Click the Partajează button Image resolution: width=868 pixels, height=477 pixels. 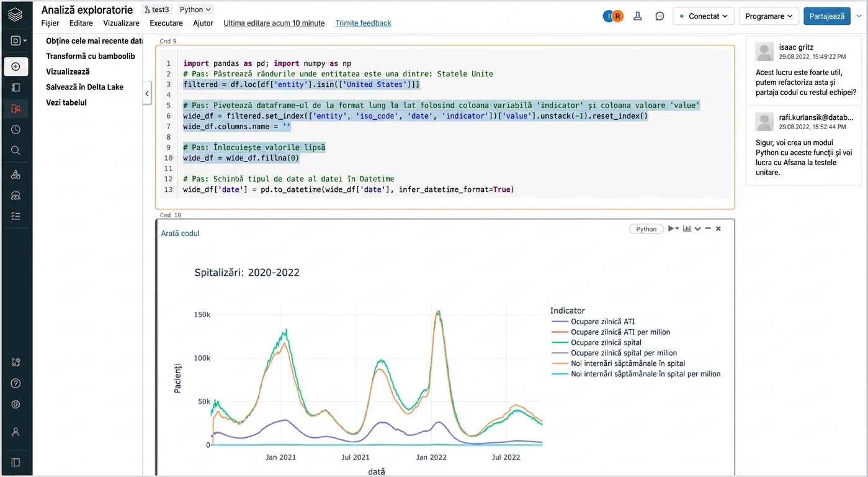pyautogui.click(x=826, y=16)
